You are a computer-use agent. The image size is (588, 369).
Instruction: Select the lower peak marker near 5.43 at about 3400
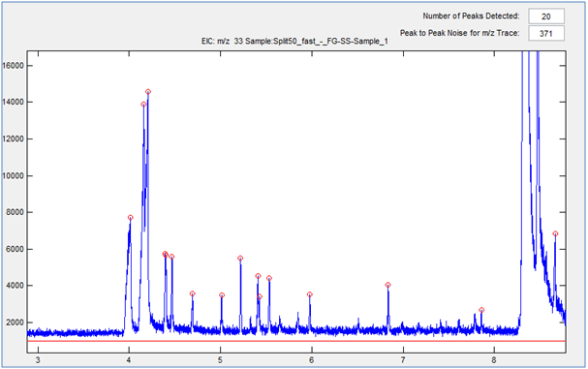(x=260, y=296)
